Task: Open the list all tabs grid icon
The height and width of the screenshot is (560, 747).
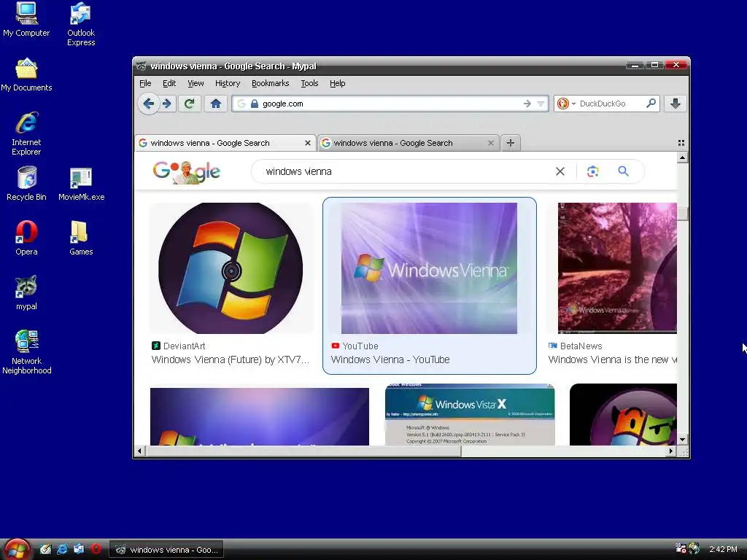Action: point(681,143)
